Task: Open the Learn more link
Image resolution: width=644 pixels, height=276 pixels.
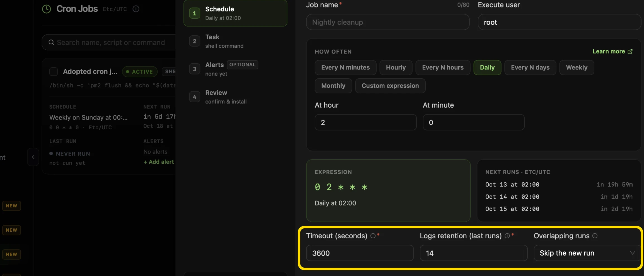Action: (x=612, y=52)
